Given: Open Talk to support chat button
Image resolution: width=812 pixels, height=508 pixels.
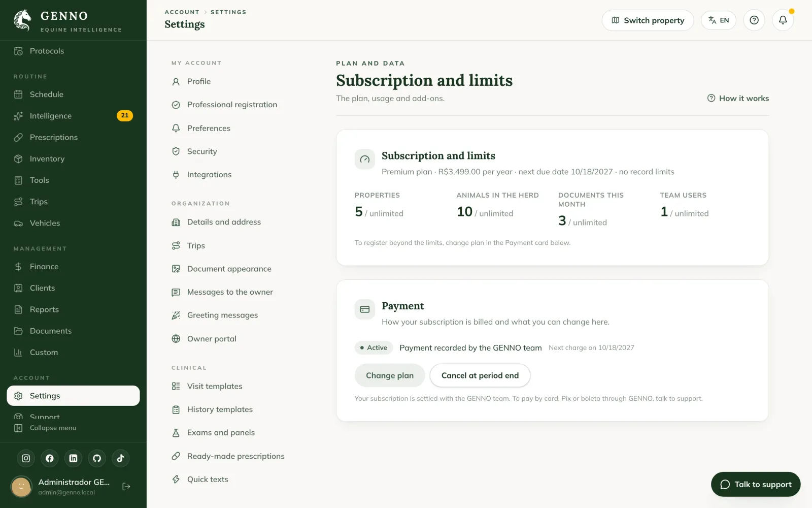Looking at the screenshot, I should [756, 484].
